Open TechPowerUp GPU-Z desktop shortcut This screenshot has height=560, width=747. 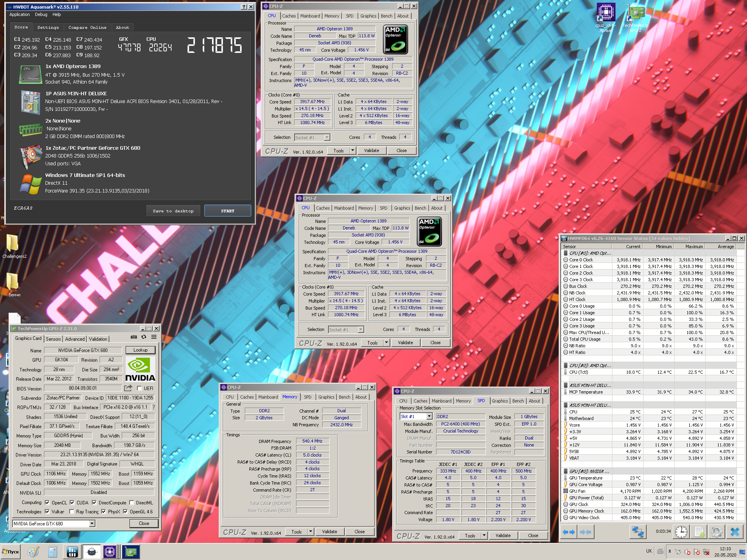[x=635, y=17]
